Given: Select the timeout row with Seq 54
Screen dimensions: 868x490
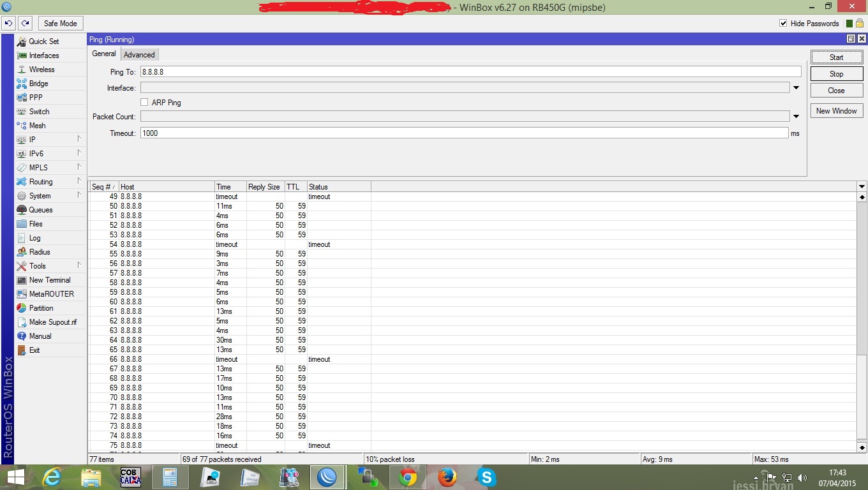Looking at the screenshot, I should (472, 244).
